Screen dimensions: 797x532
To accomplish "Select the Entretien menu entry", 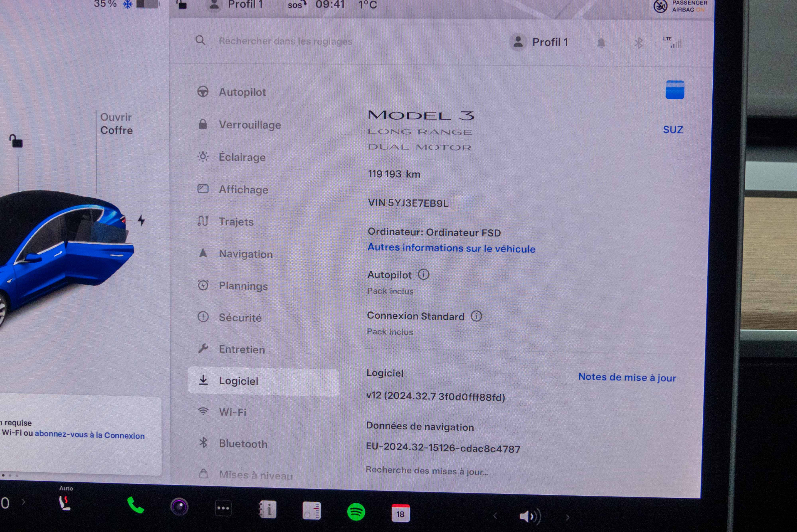I will point(232,349).
